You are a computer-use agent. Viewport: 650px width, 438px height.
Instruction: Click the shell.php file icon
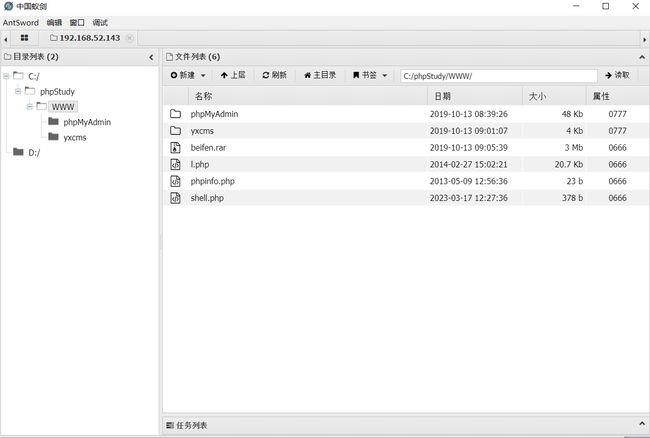click(175, 198)
